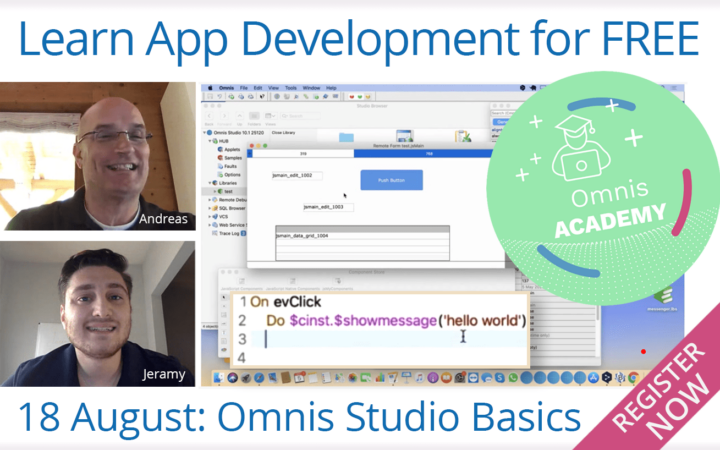This screenshot has width=720, height=450.
Task: Click the Finder icon in the dock
Action: [x=217, y=378]
